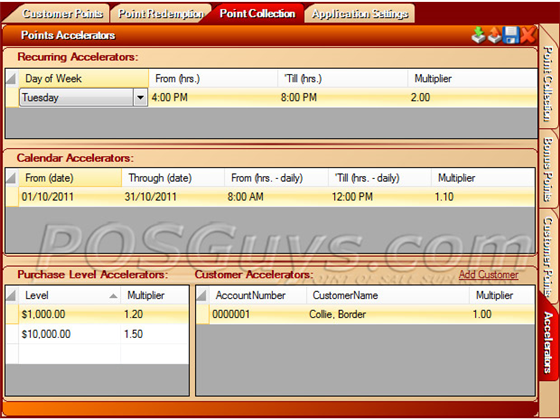Viewport: 560px width, 420px height.
Task: Click the 01/10/2011 From date cell
Action: pos(70,197)
